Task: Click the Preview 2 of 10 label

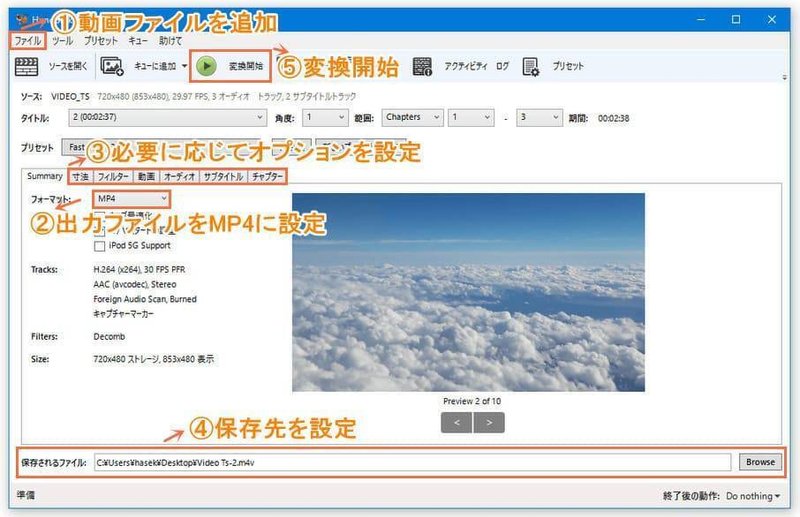Action: (472, 402)
